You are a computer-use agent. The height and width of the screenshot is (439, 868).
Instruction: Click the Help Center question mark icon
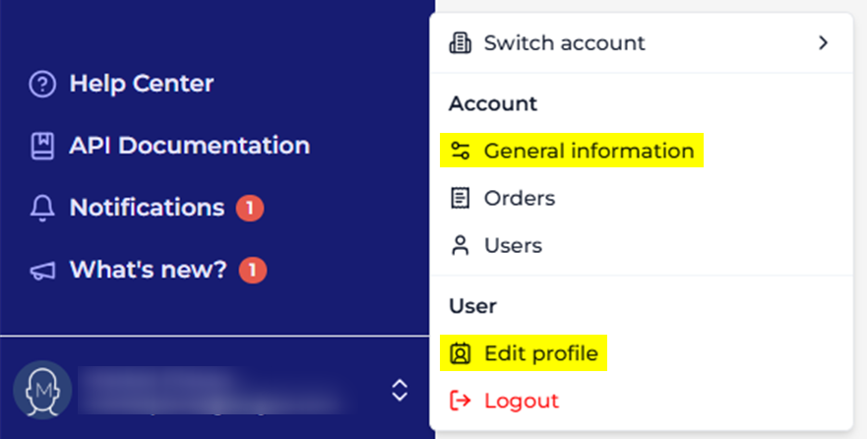coord(42,85)
